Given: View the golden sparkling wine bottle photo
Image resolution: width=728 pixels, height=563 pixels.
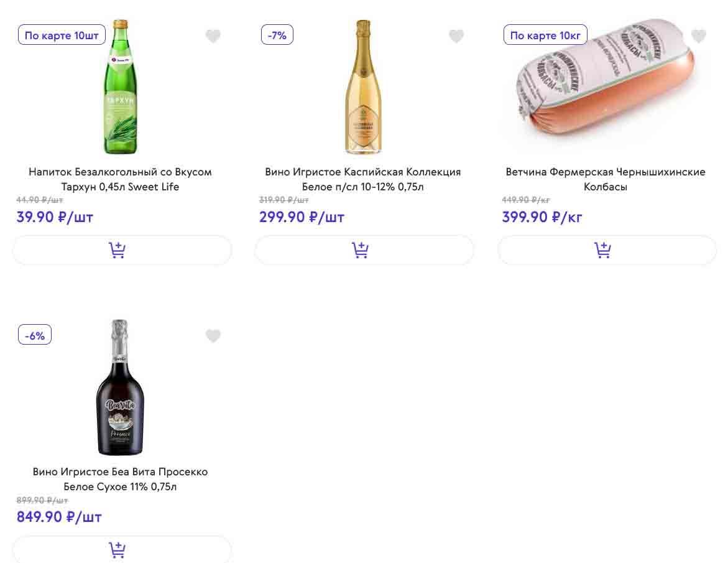Looking at the screenshot, I should 363,87.
